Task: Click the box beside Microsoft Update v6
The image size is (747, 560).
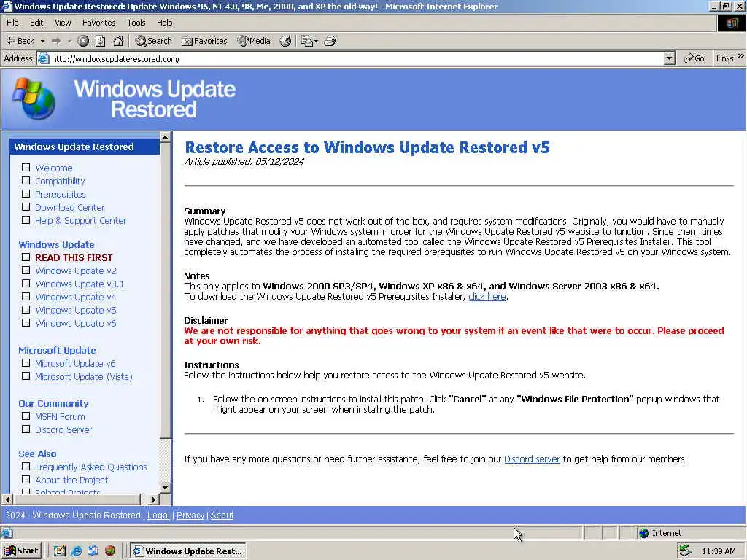Action: 26,363
